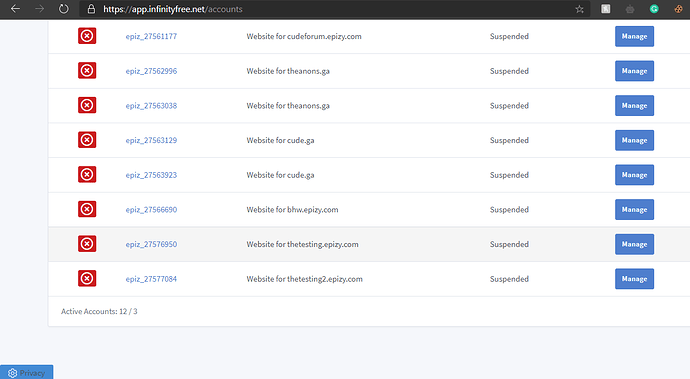The height and width of the screenshot is (379, 690).
Task: Click suspended icon for epiz_27561177
Action: [x=87, y=36]
